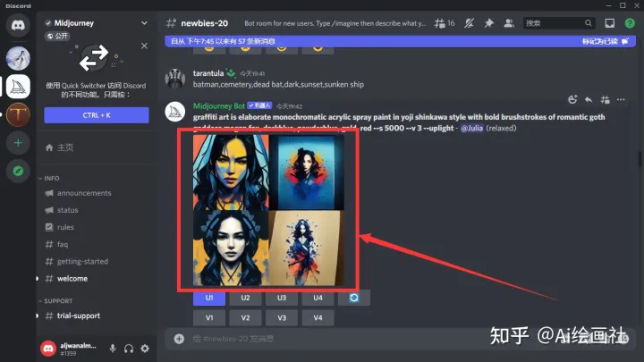The width and height of the screenshot is (644, 362).
Task: Toggle channel notification mute bell icon
Action: pos(467,23)
